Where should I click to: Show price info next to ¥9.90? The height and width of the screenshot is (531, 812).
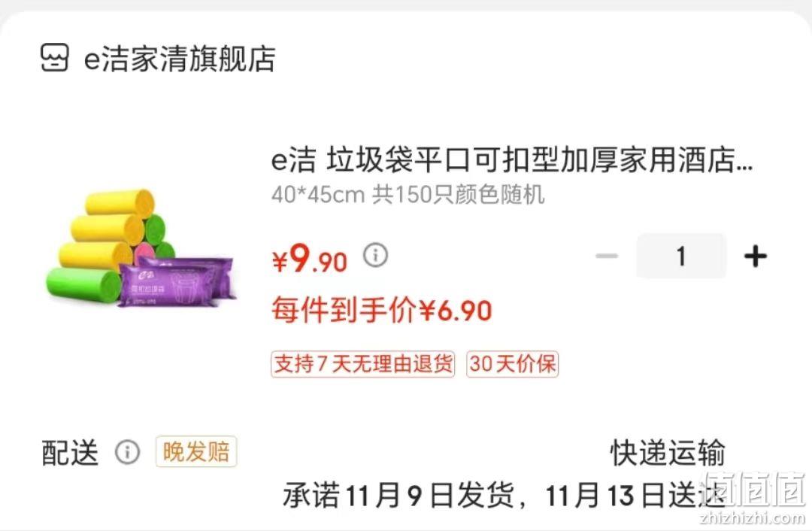click(x=375, y=256)
